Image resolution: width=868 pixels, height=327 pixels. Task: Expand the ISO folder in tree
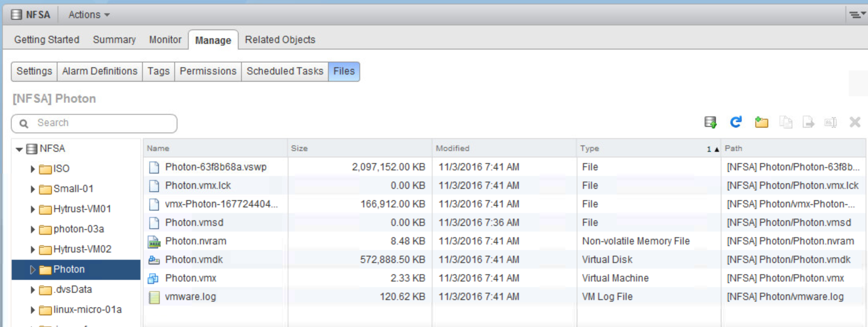33,169
